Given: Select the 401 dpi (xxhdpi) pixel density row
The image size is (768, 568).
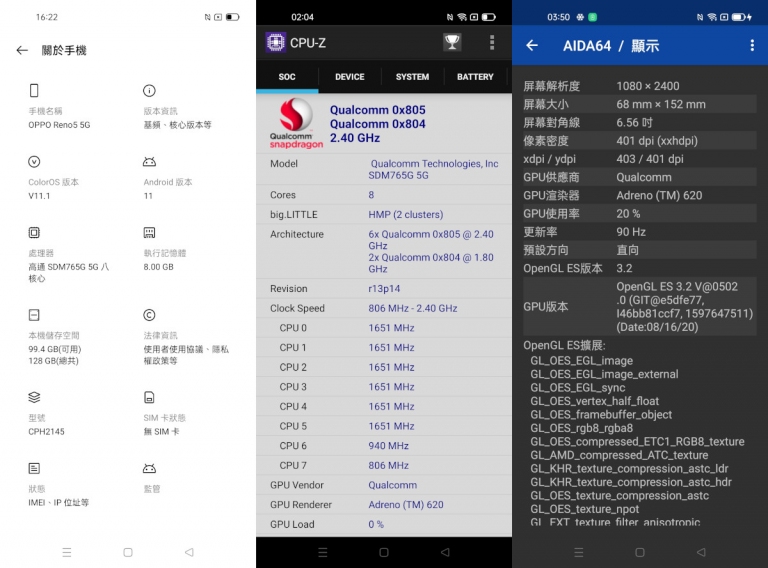Looking at the screenshot, I should 640,141.
